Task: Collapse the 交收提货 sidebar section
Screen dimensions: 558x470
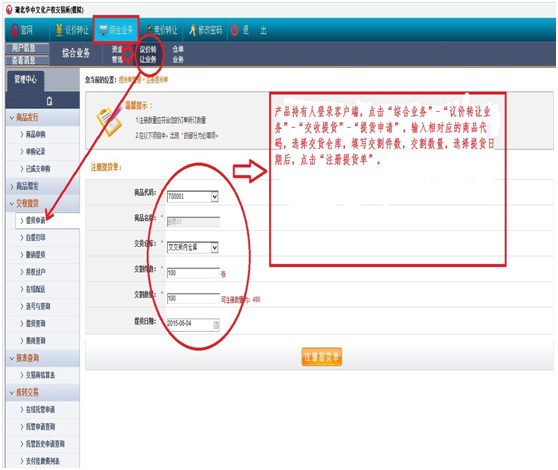Action: (x=43, y=204)
